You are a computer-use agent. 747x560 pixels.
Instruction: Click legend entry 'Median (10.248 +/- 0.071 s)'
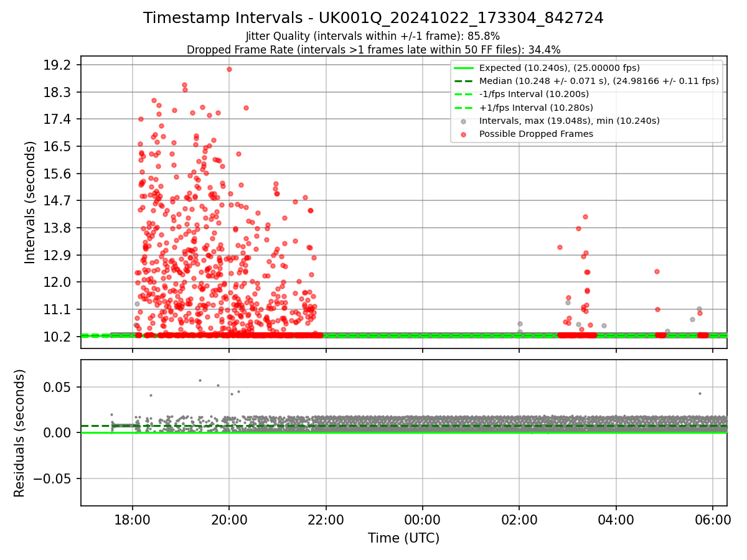click(x=599, y=81)
